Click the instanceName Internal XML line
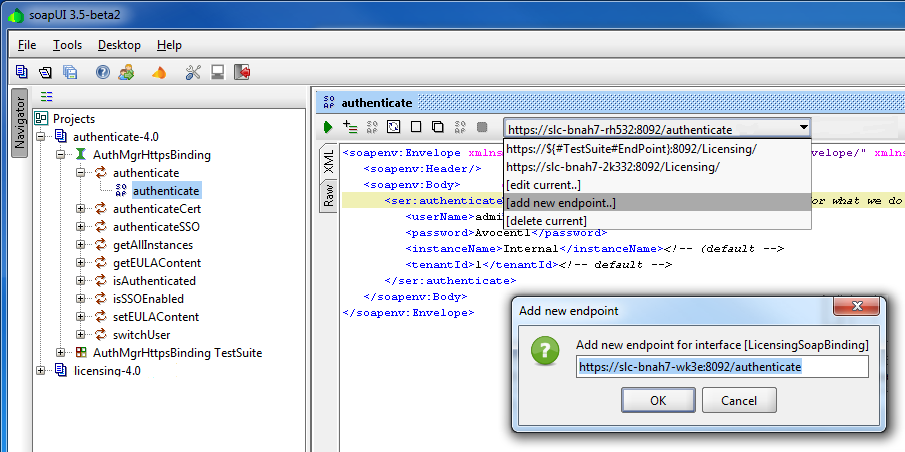This screenshot has height=452, width=905. 594,249
